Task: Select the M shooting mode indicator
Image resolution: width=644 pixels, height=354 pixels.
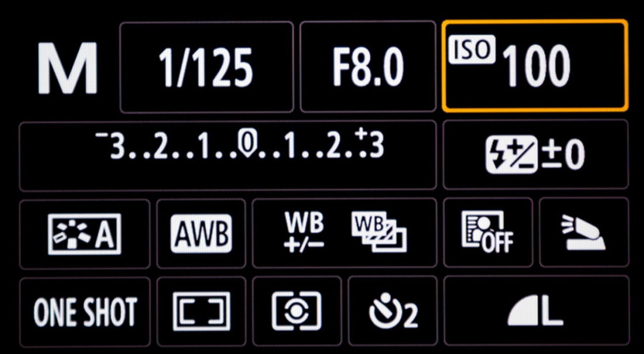Action: point(68,68)
